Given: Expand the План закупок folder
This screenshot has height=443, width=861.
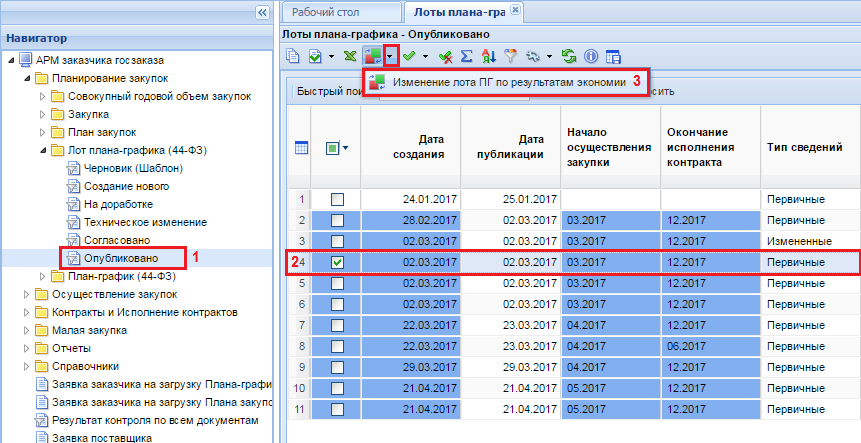Looking at the screenshot, I should tap(42, 133).
